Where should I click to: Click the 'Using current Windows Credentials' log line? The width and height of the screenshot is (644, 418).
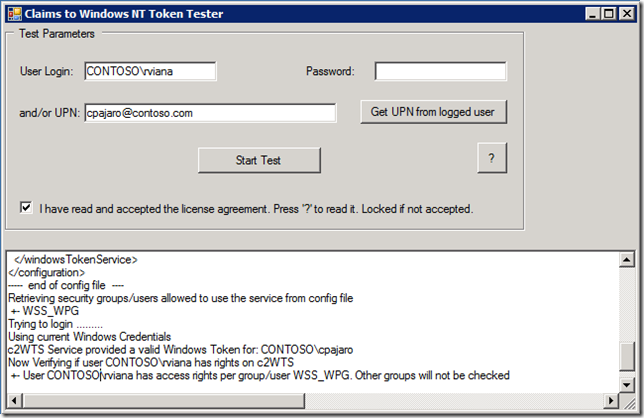point(90,337)
